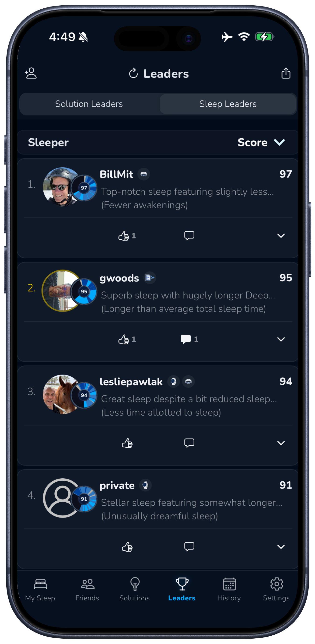Refresh the Leaders list
Viewport: 315px width, 644px height.
133,73
